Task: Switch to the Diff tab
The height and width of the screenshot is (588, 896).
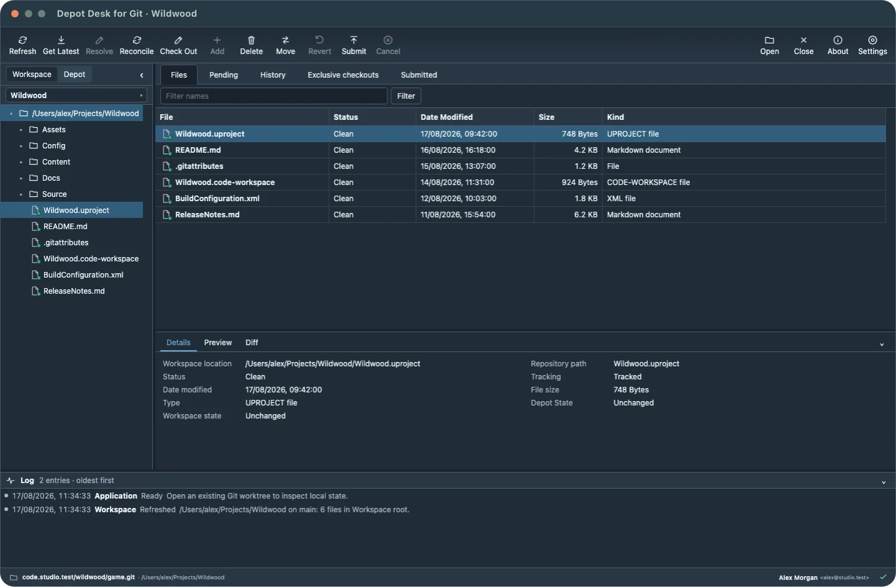Action: point(251,343)
